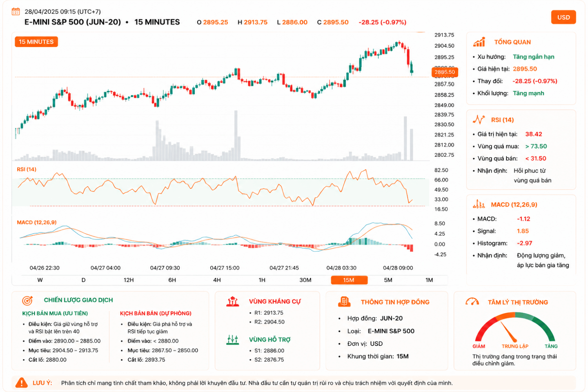Click the Histogram value -2.97
Screen dimensions: 588x392
(524, 243)
